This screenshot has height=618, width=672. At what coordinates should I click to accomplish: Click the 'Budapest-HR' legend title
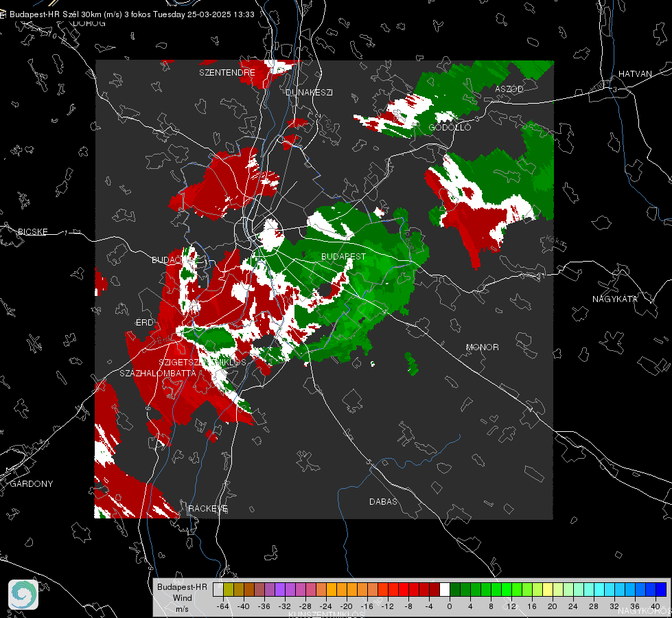pos(182,586)
